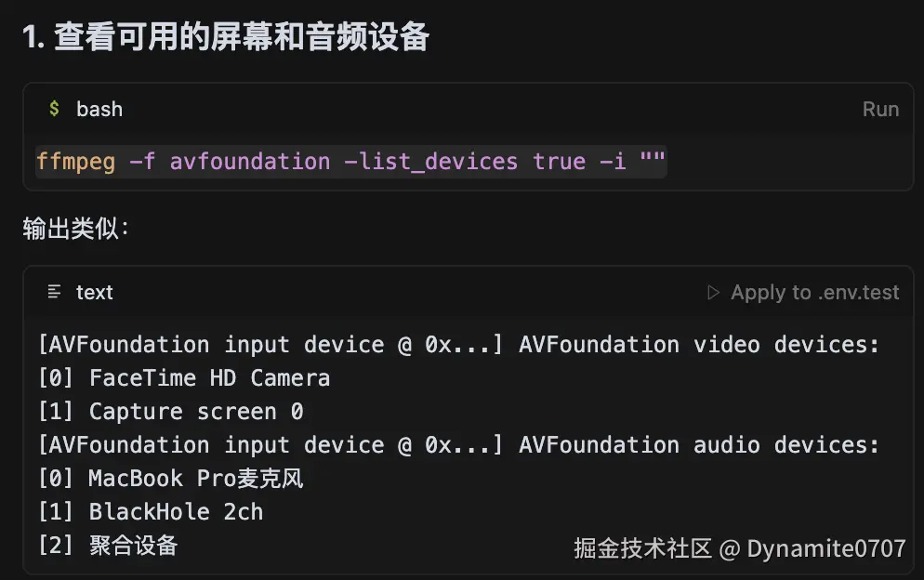The width and height of the screenshot is (924, 580).
Task: Click avfoundation in the bash command
Action: coord(249,162)
